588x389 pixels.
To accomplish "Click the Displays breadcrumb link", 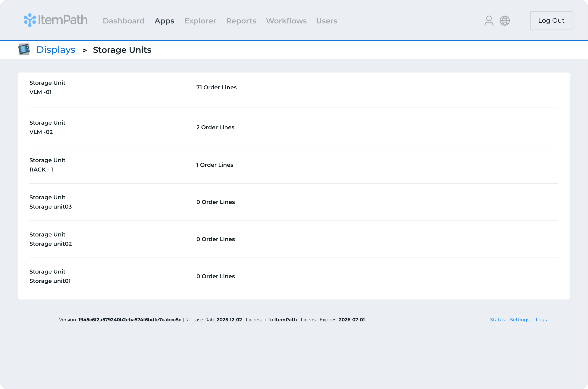I will (x=56, y=50).
